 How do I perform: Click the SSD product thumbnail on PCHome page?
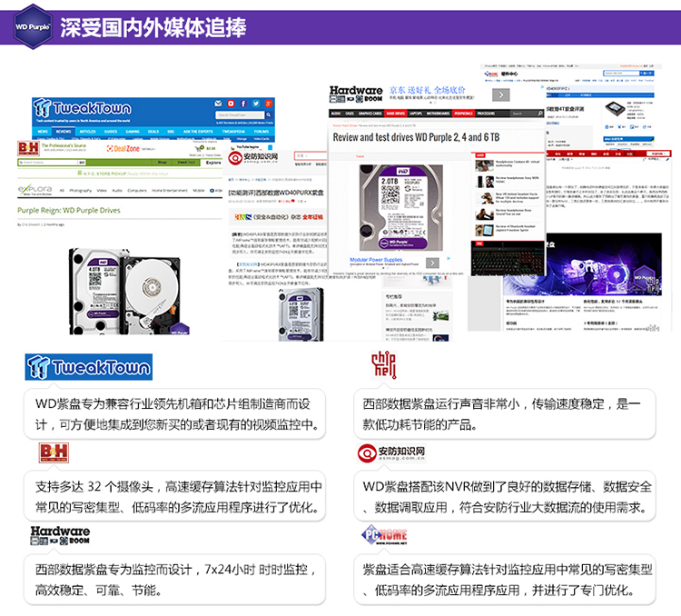pos(615,109)
